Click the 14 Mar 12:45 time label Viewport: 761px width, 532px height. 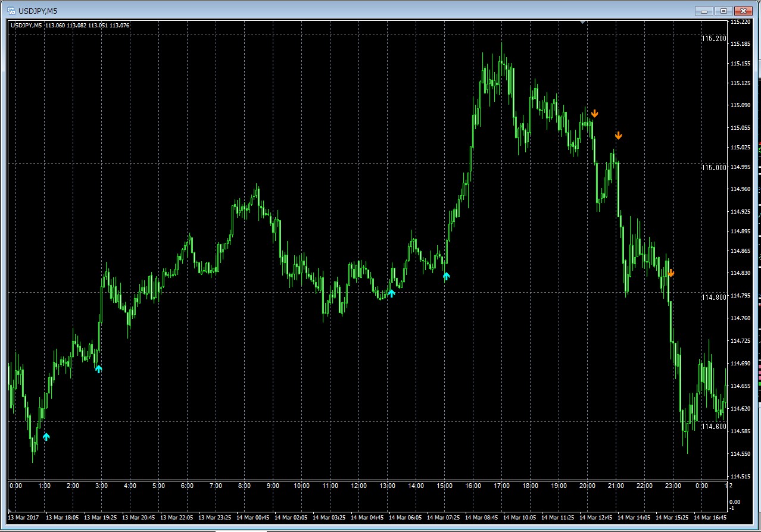point(597,517)
